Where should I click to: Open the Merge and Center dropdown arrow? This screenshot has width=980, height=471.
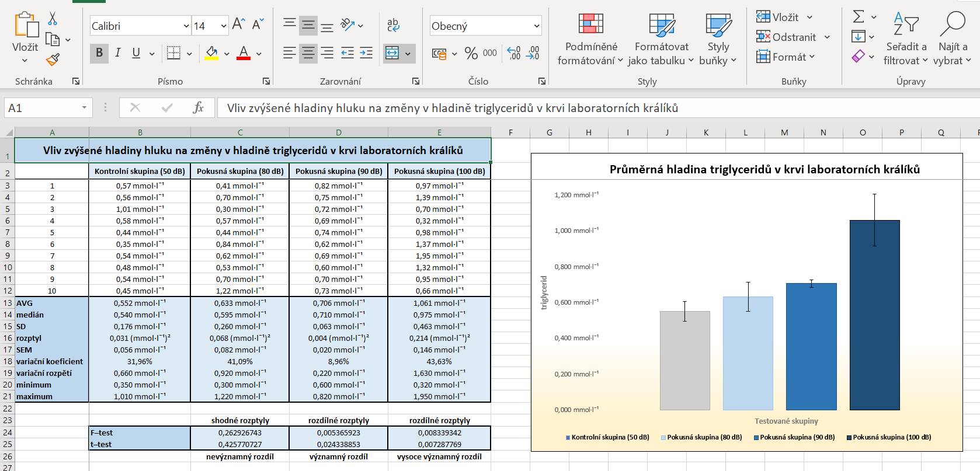click(408, 54)
